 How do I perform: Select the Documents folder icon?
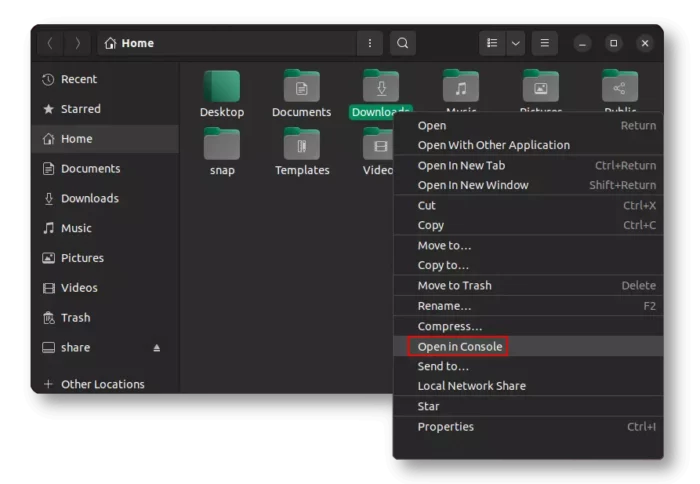[302, 86]
